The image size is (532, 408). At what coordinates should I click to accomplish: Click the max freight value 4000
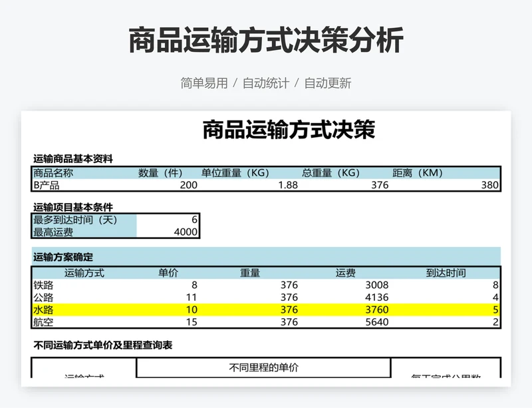click(186, 232)
